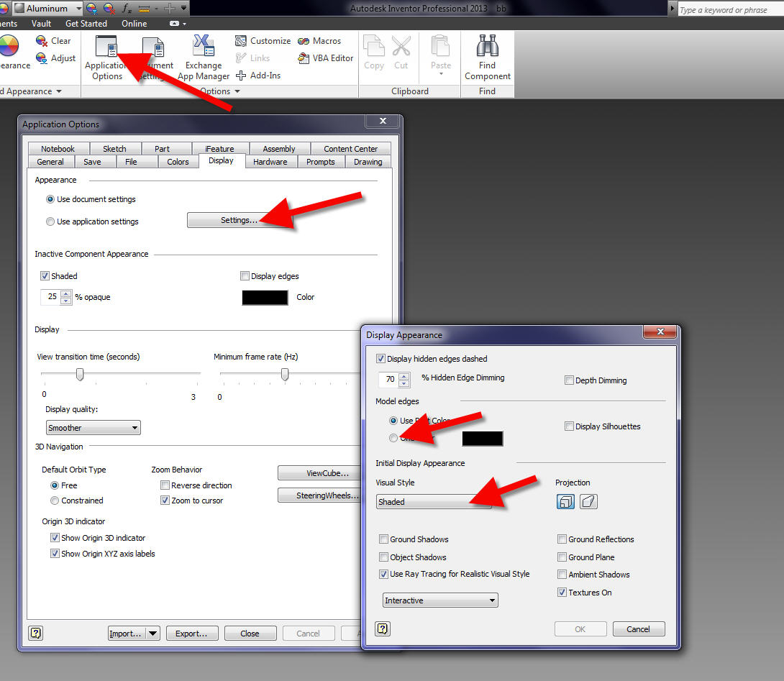The image size is (784, 681).
Task: Click the adjust appearance icon in quick access toolbar
Action: pos(91,8)
